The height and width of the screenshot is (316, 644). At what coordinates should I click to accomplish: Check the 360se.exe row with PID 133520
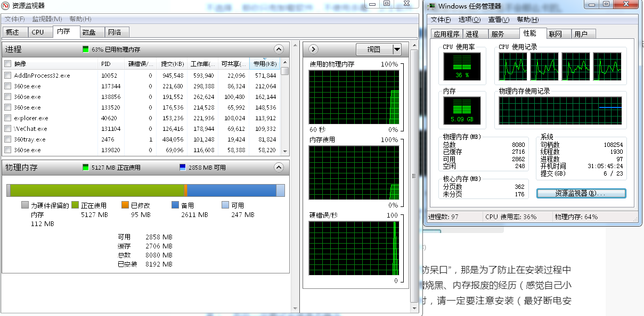[x=7, y=107]
